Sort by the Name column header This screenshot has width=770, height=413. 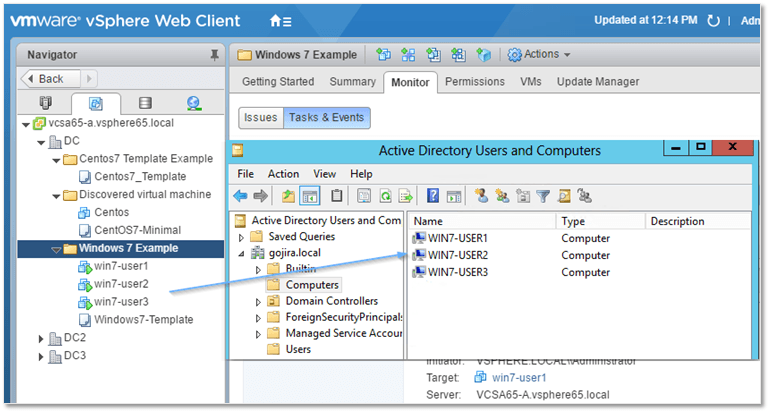[481, 221]
